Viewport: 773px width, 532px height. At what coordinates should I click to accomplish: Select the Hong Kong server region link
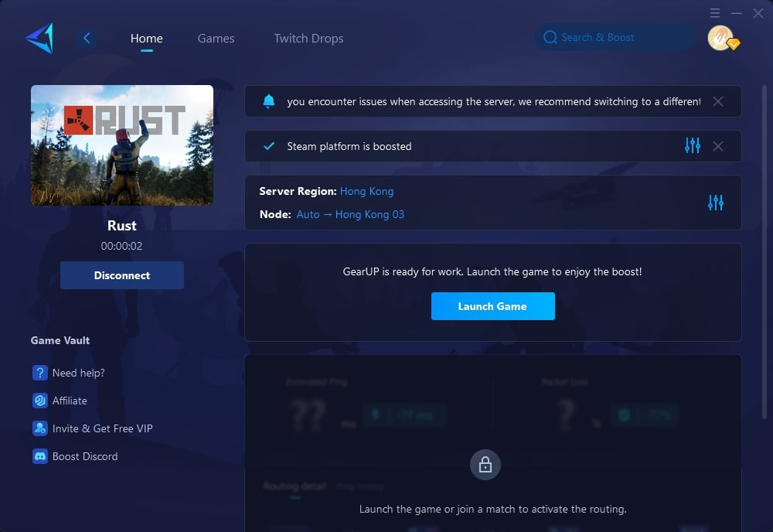pos(366,191)
